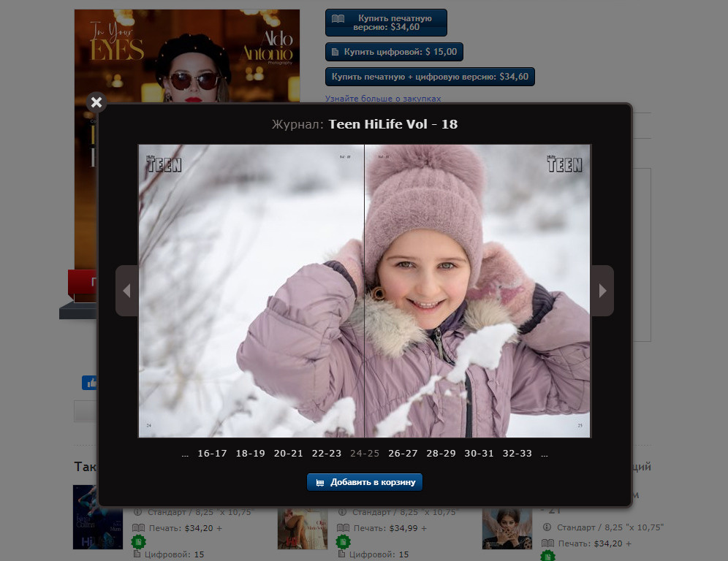This screenshot has height=561, width=728.
Task: Expand later pages via right ellipsis
Action: pos(544,454)
